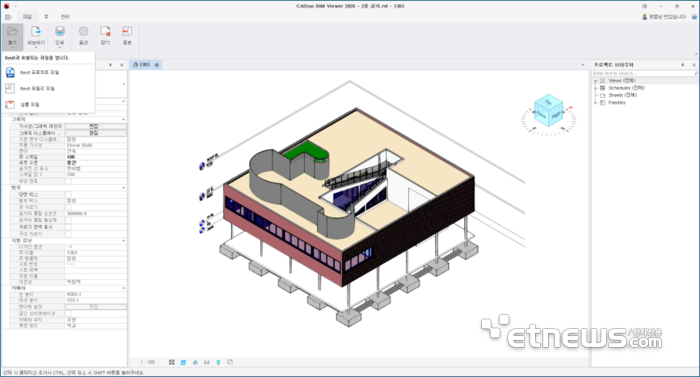Click the fourth icon in bottom view toolbar

point(207,362)
